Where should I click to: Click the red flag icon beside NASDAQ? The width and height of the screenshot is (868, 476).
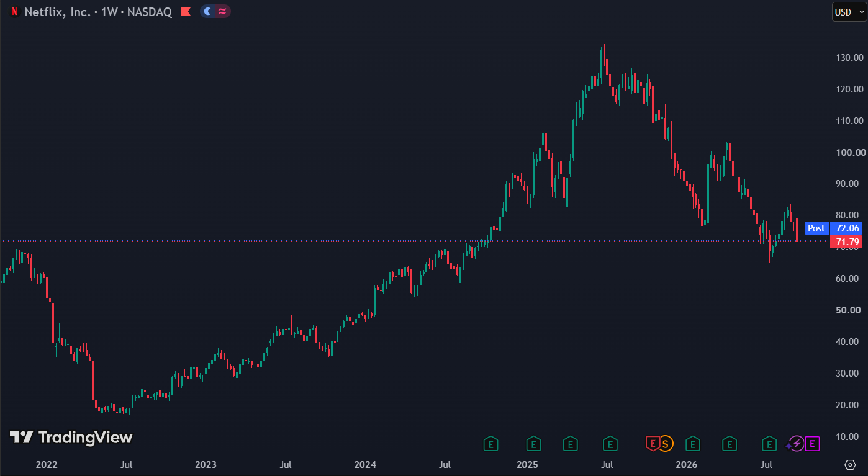[185, 12]
